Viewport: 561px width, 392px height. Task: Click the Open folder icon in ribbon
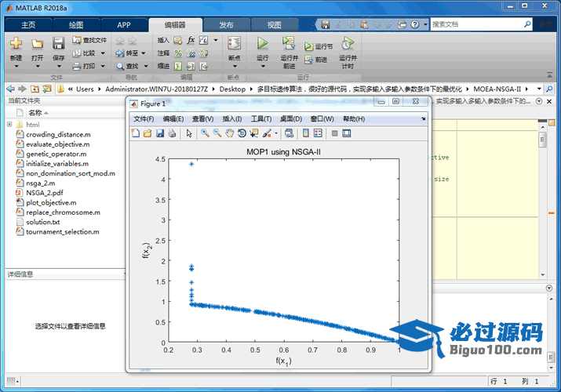coord(37,44)
